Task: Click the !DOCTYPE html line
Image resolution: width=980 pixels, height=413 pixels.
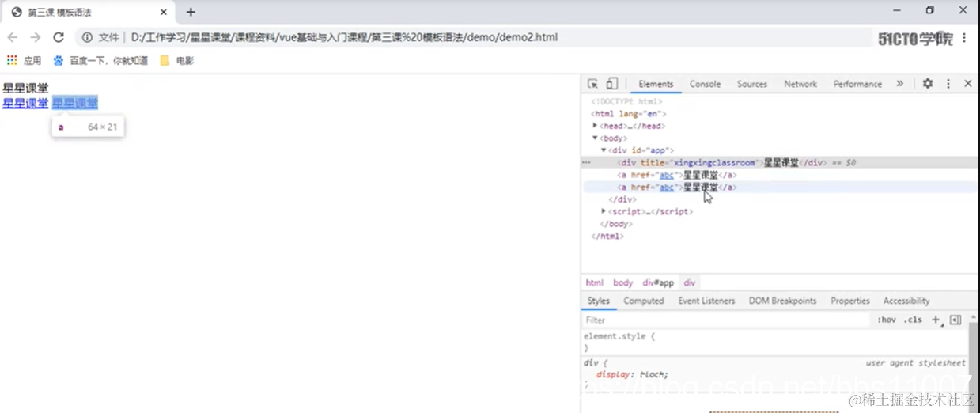Action: (626, 101)
